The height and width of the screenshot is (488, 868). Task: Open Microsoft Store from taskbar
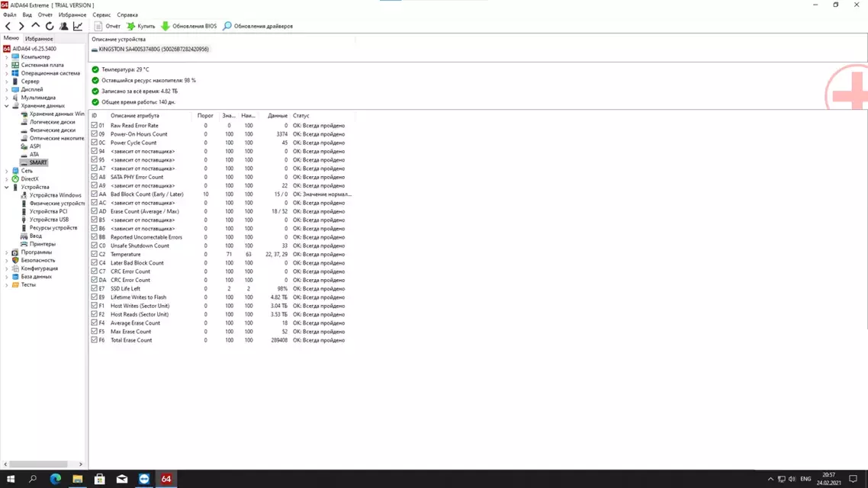point(100,479)
